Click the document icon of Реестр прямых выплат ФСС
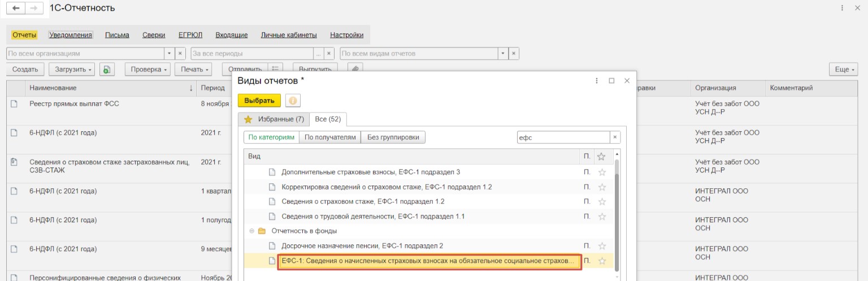This screenshot has width=868, height=281. 14,104
